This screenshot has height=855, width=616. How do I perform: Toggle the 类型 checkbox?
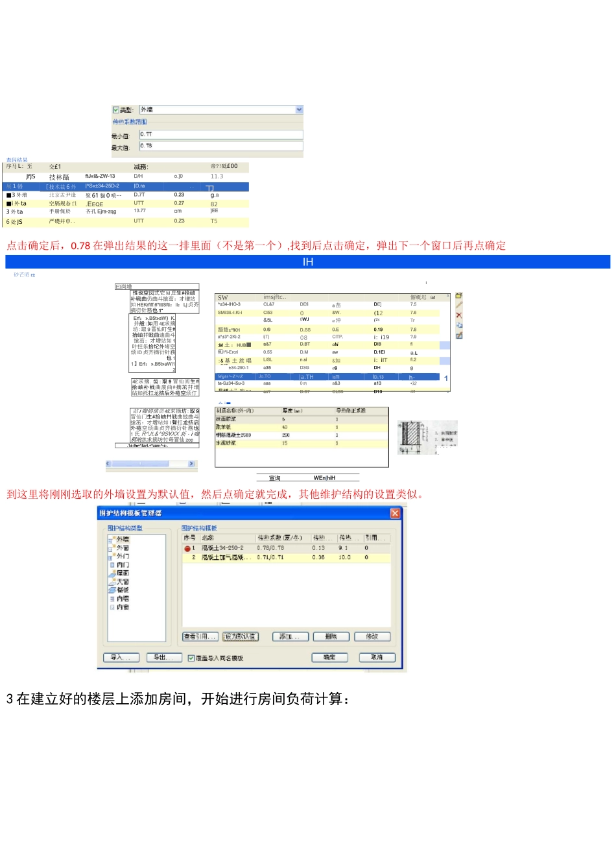coord(116,110)
